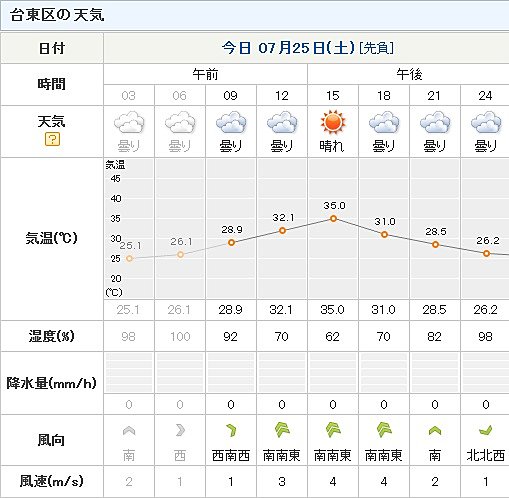Click the 午後 header
Viewport: 509px width, 498px height.
tap(409, 74)
